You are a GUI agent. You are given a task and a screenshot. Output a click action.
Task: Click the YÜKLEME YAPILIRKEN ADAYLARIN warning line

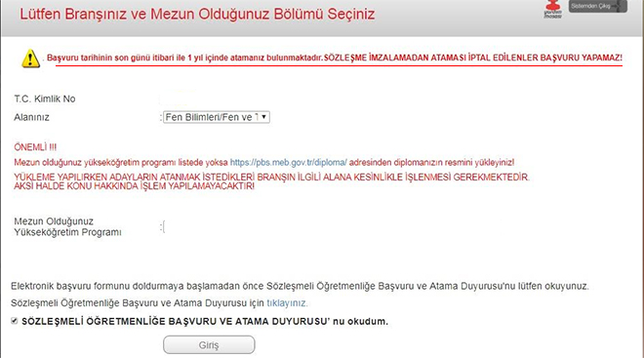pyautogui.click(x=271, y=178)
